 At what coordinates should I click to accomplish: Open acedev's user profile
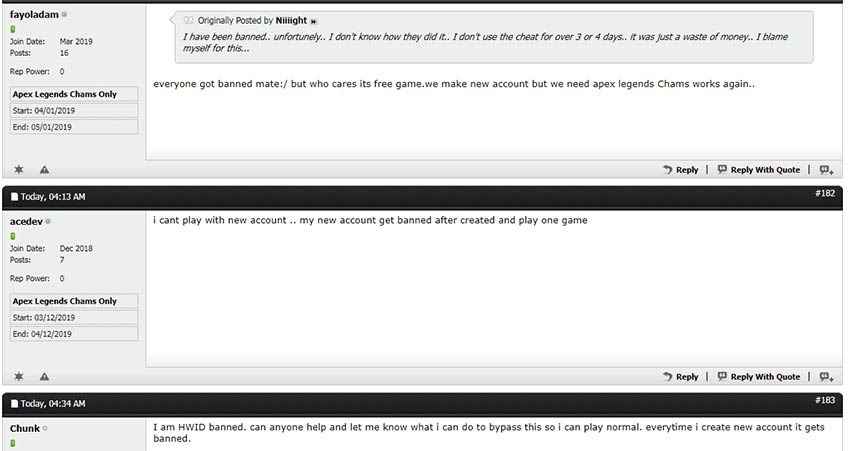click(x=26, y=221)
